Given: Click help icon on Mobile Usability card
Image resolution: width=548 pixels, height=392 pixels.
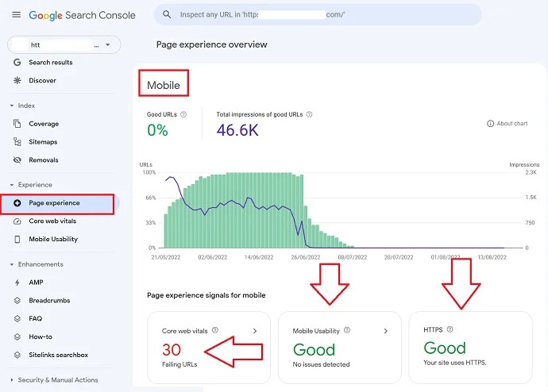Looking at the screenshot, I should point(347,330).
